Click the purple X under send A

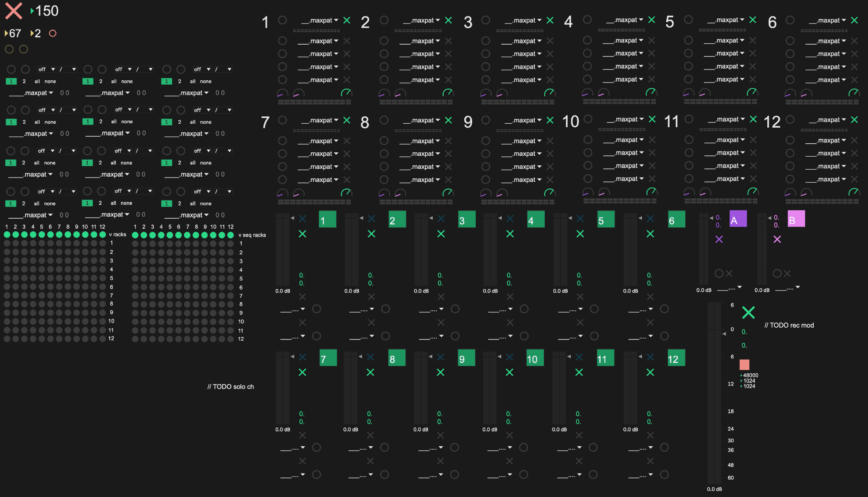coord(719,239)
